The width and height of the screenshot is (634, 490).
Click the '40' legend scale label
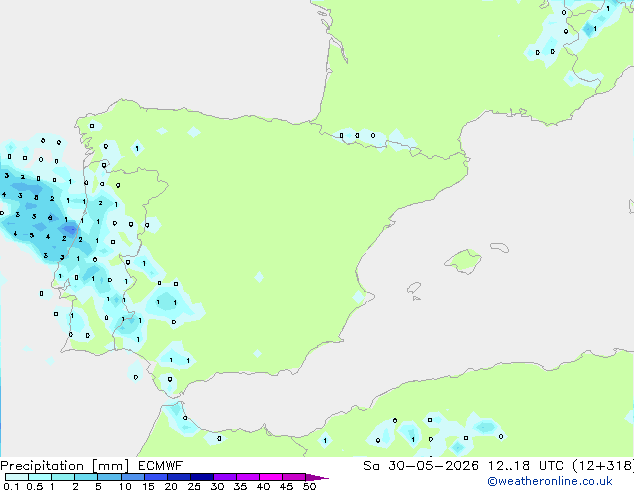click(263, 486)
